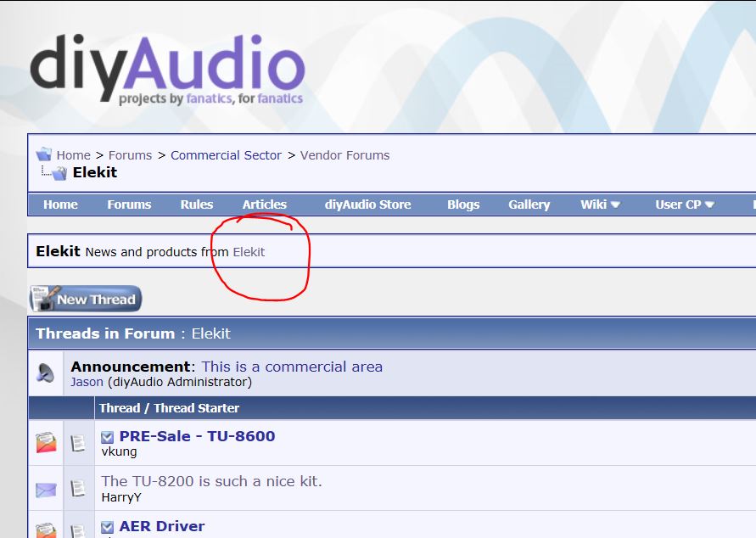This screenshot has height=538, width=756.
Task: Click the breadcrumb folder icon beside Home
Action: point(44,154)
